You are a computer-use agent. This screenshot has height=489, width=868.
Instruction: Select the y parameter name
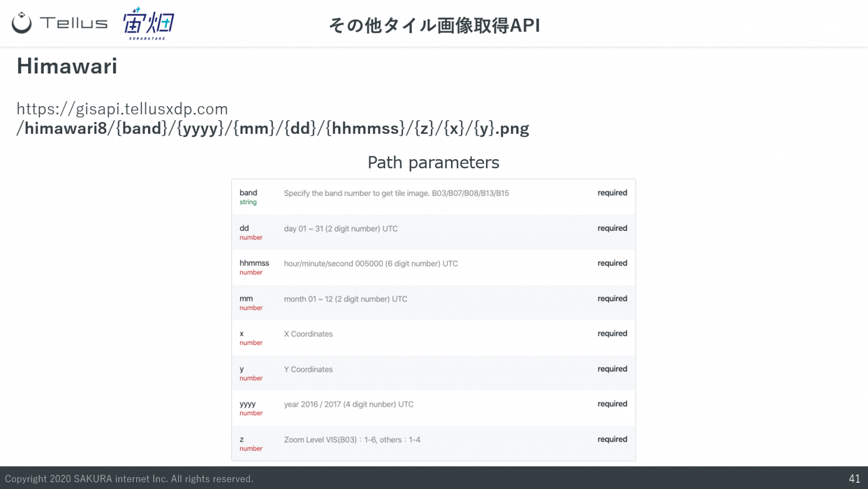click(242, 369)
